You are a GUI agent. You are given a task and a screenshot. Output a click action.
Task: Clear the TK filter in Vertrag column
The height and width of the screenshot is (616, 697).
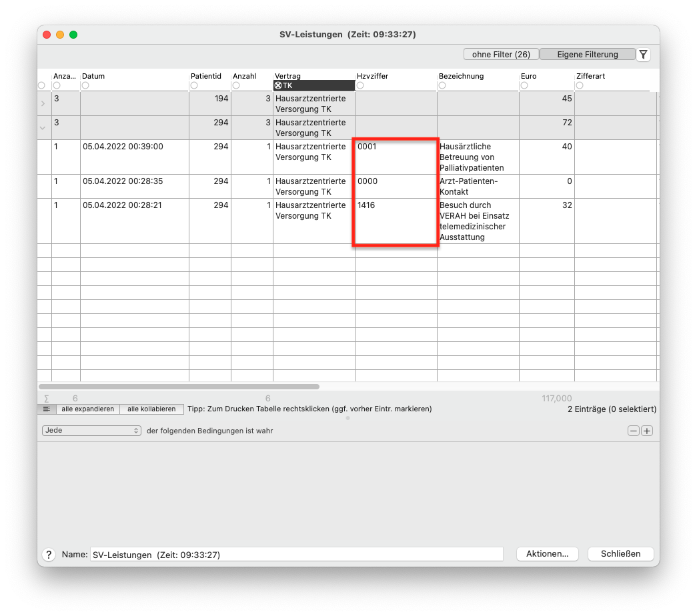pos(278,85)
